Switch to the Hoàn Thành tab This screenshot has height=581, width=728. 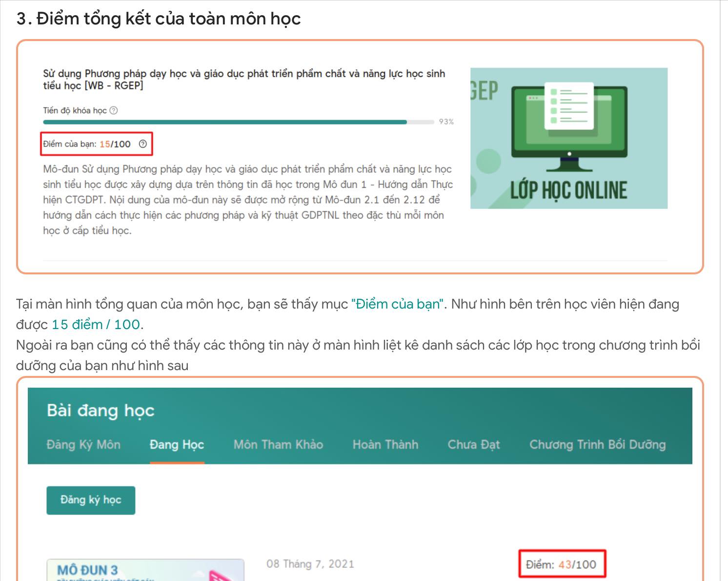point(385,445)
